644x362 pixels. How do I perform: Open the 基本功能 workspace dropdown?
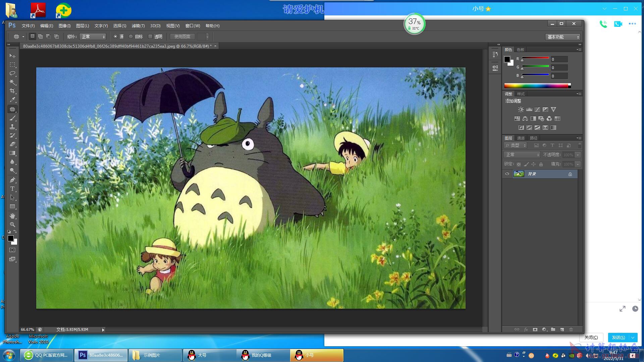[563, 37]
